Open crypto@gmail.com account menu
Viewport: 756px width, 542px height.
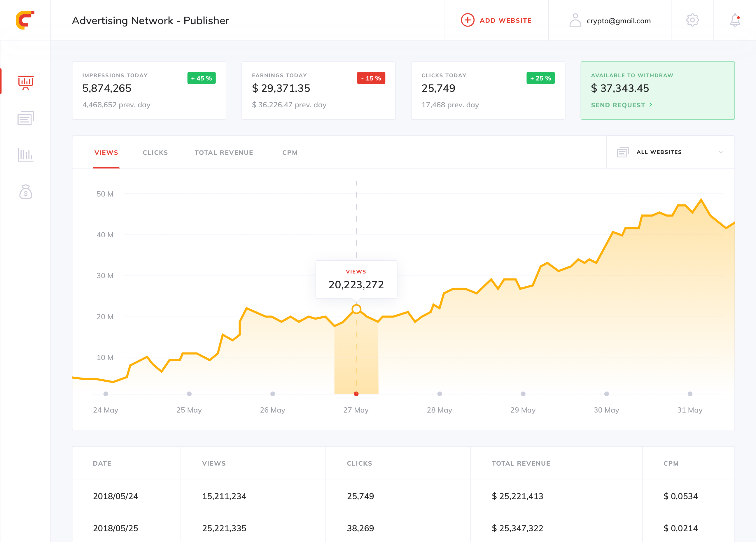point(618,21)
